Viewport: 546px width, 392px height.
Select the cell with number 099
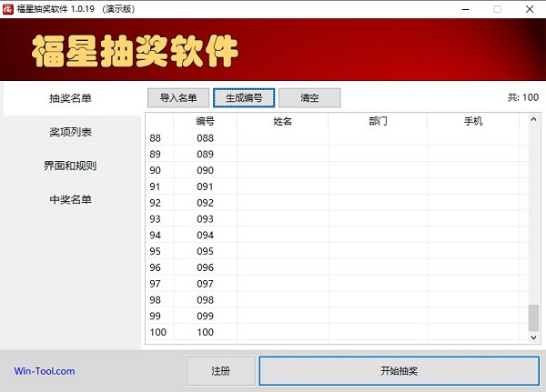point(205,316)
